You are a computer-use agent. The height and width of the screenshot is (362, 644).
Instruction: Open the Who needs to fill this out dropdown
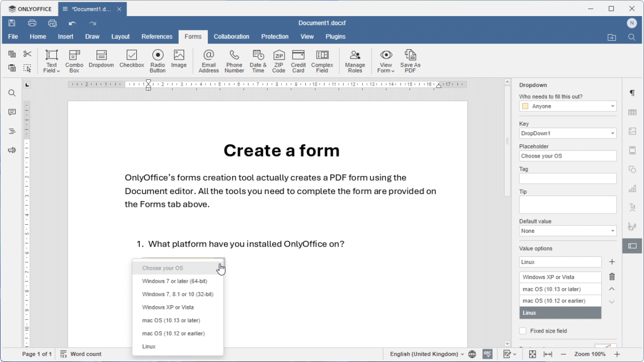(567, 106)
